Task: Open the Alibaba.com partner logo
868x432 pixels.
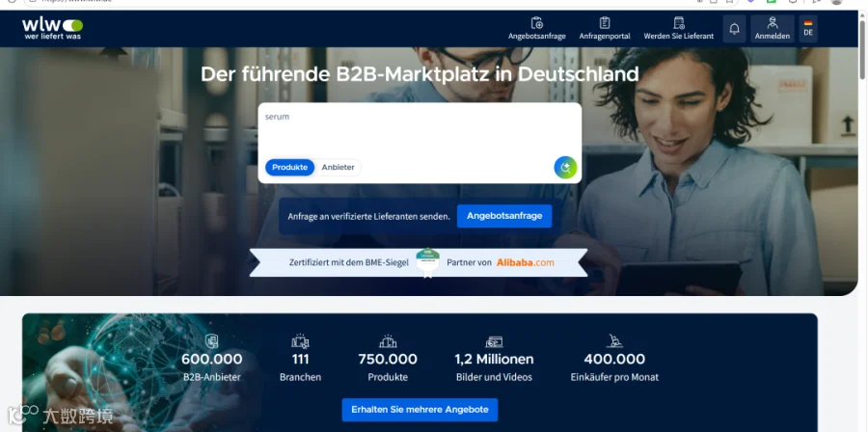Action: tap(525, 262)
